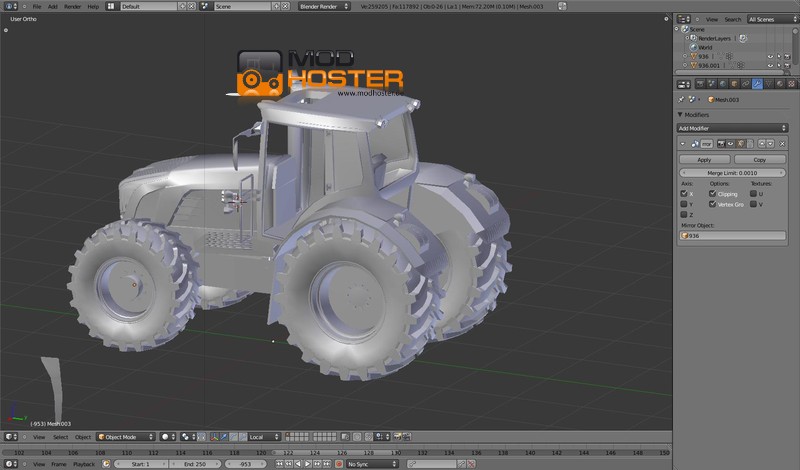Enable the U textures checkbox
This screenshot has width=800, height=470.
click(753, 194)
